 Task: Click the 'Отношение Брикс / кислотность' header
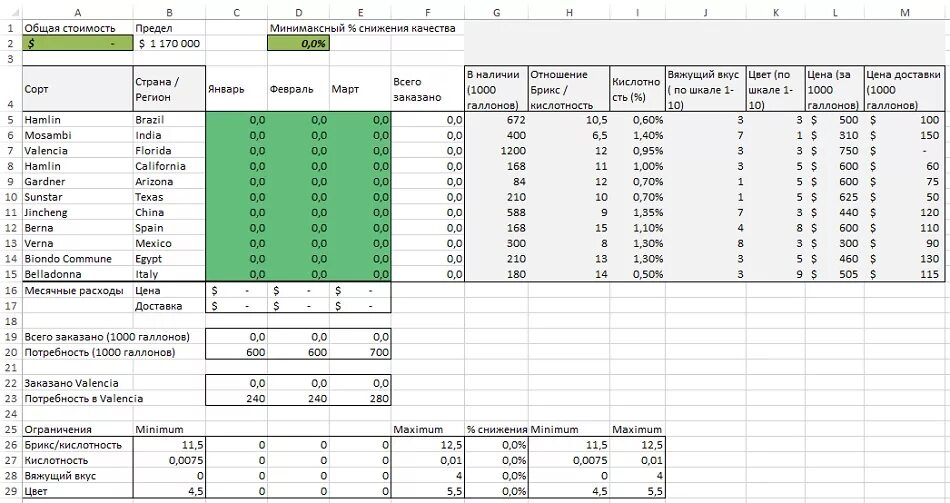(569, 89)
